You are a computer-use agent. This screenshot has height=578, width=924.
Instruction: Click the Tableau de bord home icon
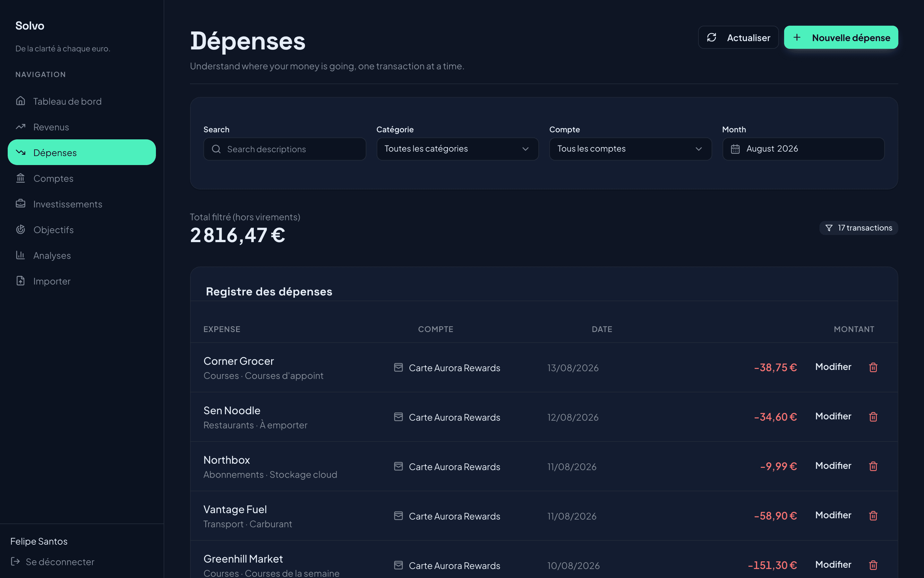tap(21, 101)
